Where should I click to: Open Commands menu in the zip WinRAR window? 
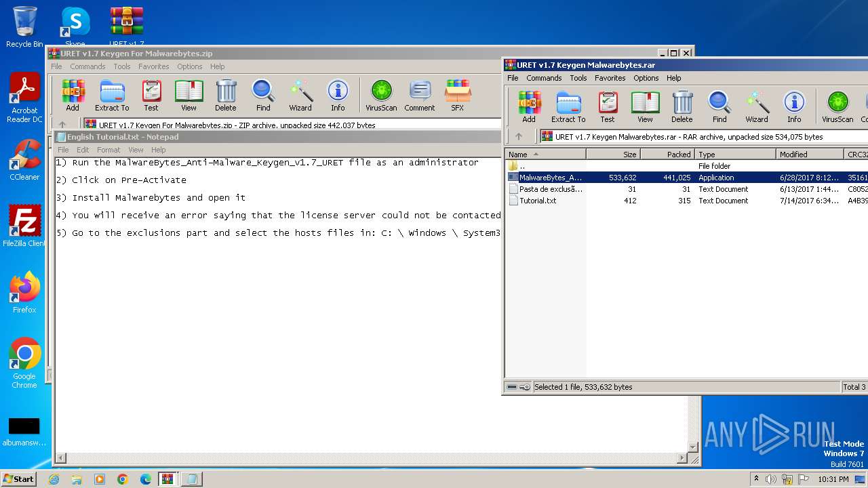(x=87, y=66)
